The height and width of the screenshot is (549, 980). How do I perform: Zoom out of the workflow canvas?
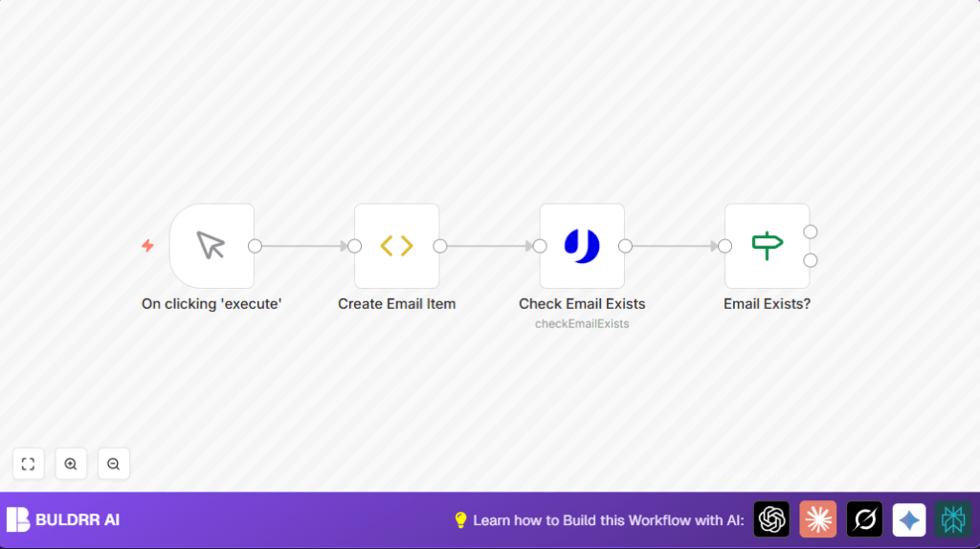tap(113, 464)
